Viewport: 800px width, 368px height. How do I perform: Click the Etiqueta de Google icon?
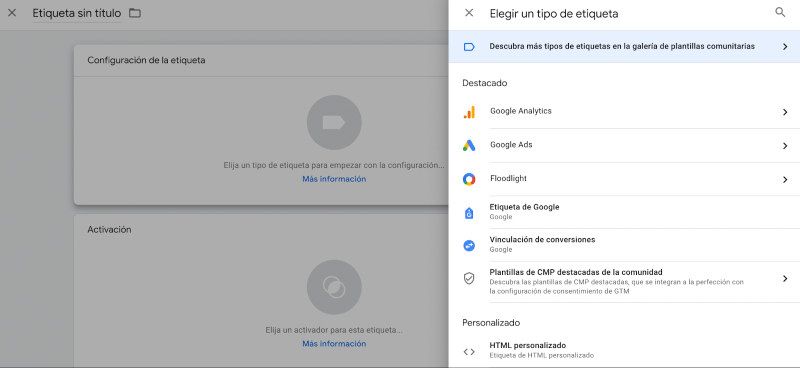pyautogui.click(x=469, y=213)
